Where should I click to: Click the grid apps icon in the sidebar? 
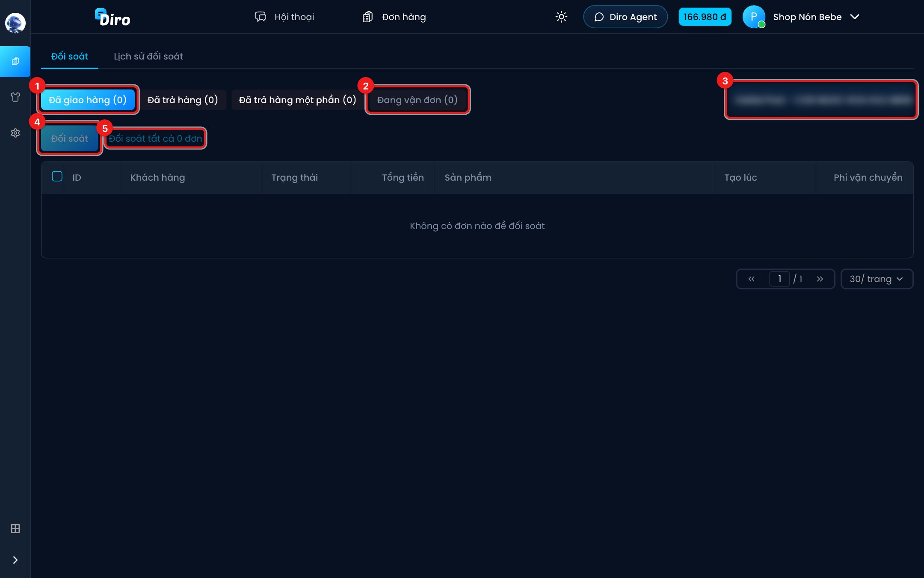pos(15,529)
